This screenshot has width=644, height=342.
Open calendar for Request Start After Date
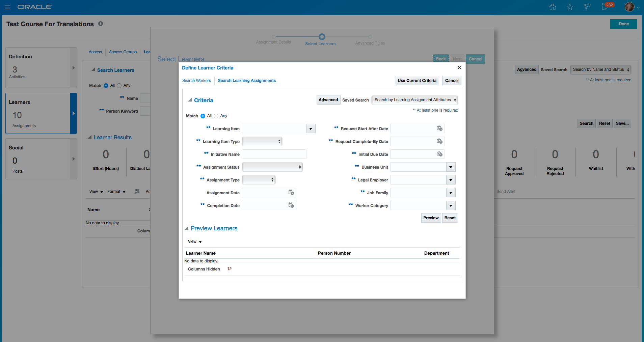pos(439,128)
